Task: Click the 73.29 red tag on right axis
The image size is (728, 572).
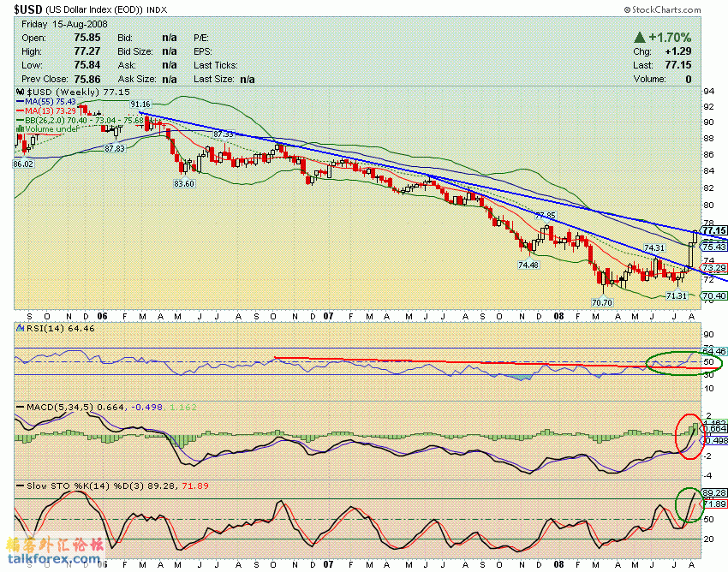Action: click(x=714, y=268)
